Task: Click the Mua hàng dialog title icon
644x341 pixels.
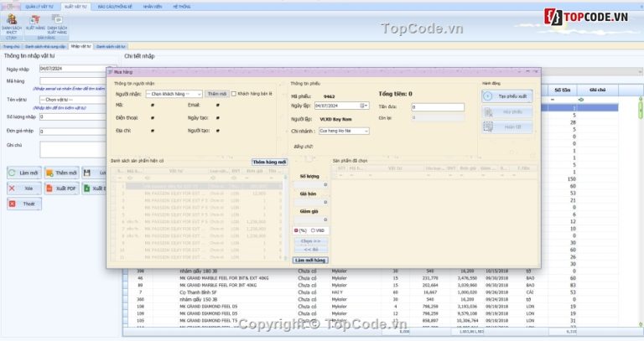Action: click(x=110, y=72)
